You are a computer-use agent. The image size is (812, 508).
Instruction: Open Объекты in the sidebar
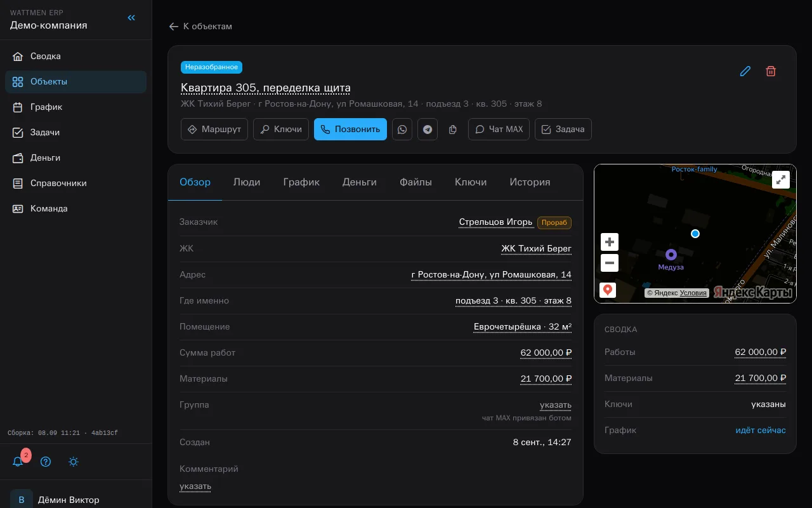76,82
